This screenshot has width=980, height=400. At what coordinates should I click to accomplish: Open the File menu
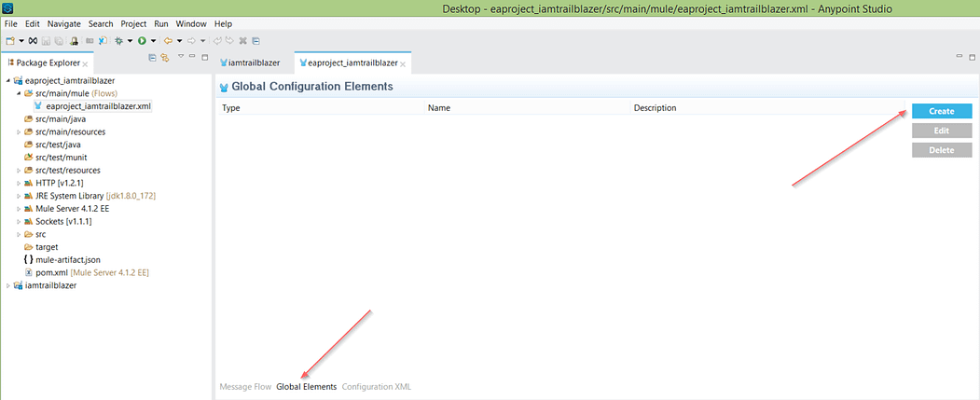(x=10, y=23)
